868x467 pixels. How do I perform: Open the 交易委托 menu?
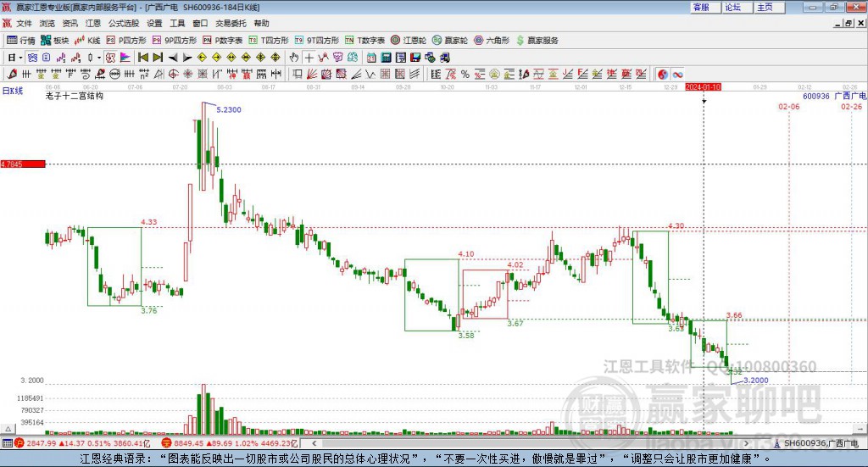[x=231, y=23]
